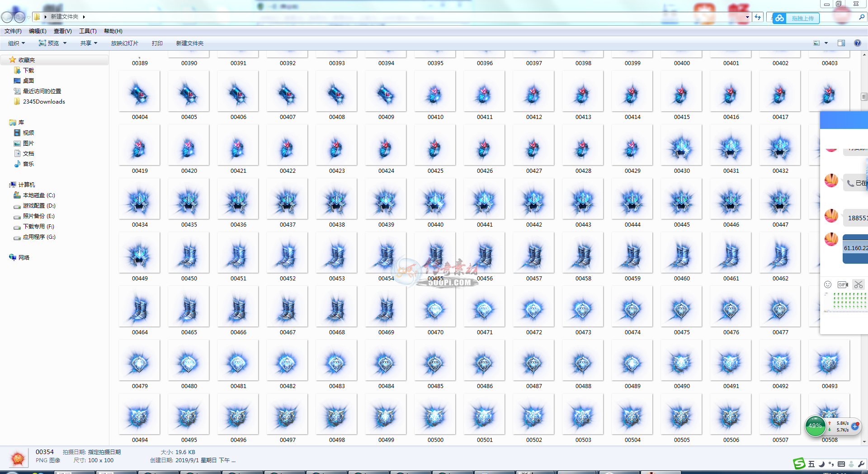Go back with the navigation arrow
The height and width of the screenshot is (474, 868).
pyautogui.click(x=7, y=17)
